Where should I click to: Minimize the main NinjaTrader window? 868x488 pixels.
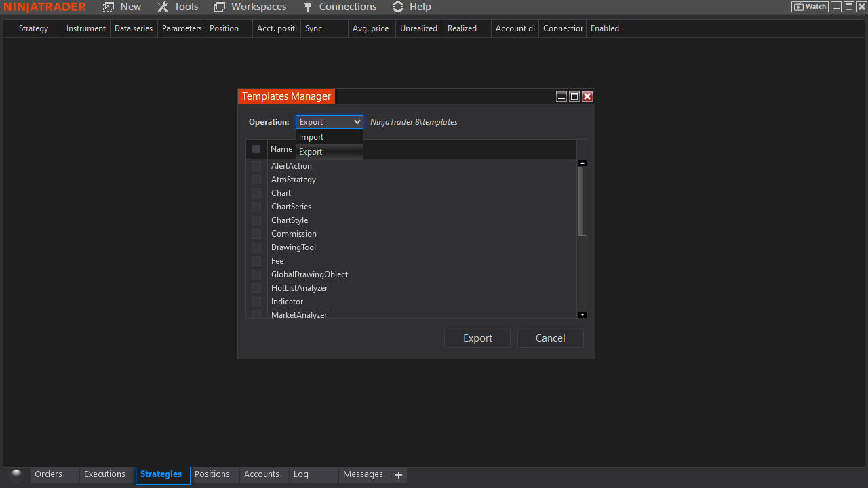click(x=836, y=7)
